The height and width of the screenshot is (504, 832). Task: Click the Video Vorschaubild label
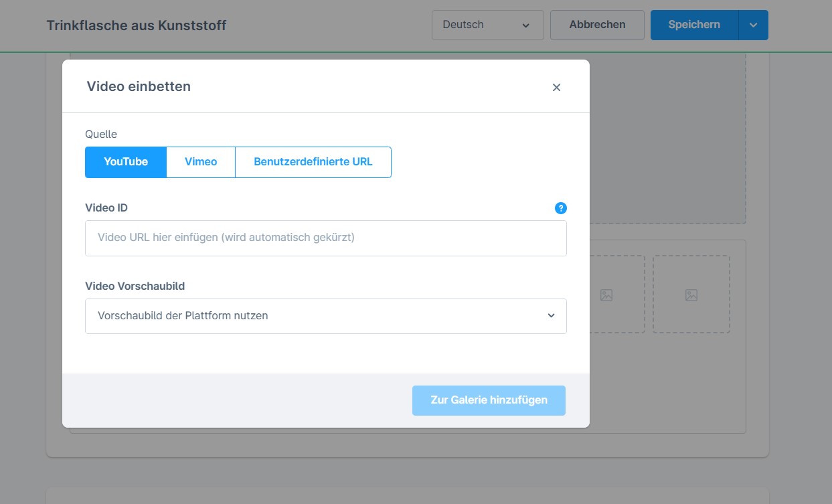[135, 286]
